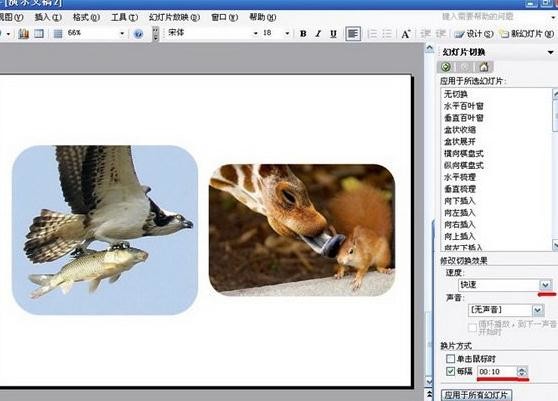Select the 水平百叶窗 transition
The width and height of the screenshot is (558, 401).
pyautogui.click(x=464, y=106)
